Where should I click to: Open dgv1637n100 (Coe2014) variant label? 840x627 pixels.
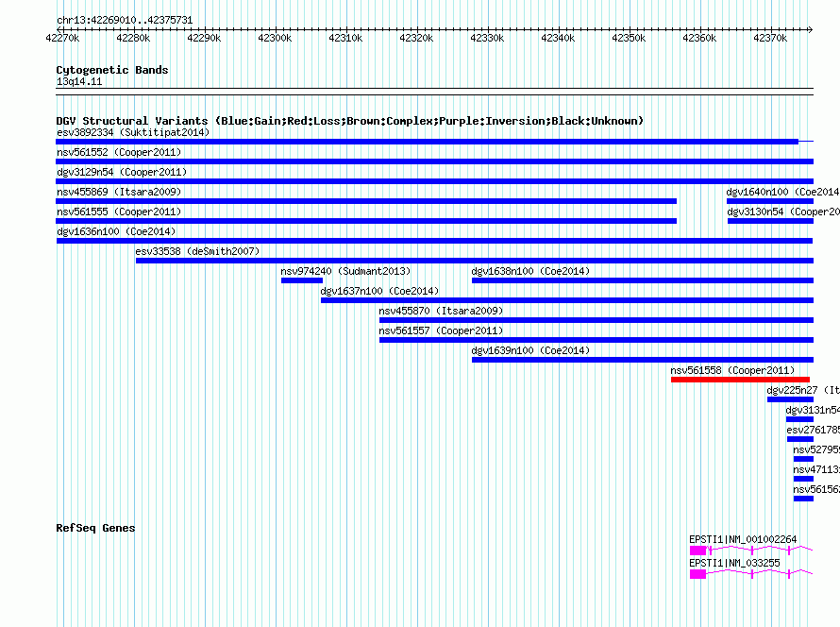pos(379,291)
